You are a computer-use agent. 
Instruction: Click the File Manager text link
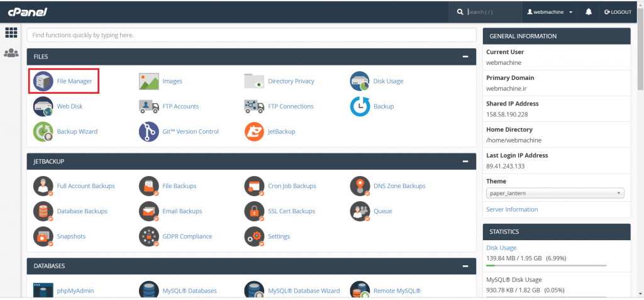point(75,81)
